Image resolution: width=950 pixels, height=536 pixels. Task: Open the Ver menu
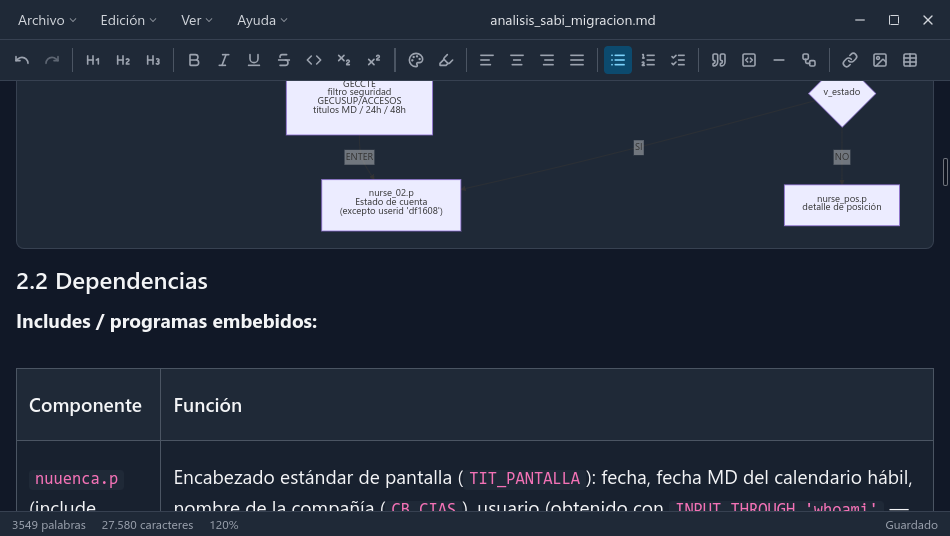(x=197, y=20)
